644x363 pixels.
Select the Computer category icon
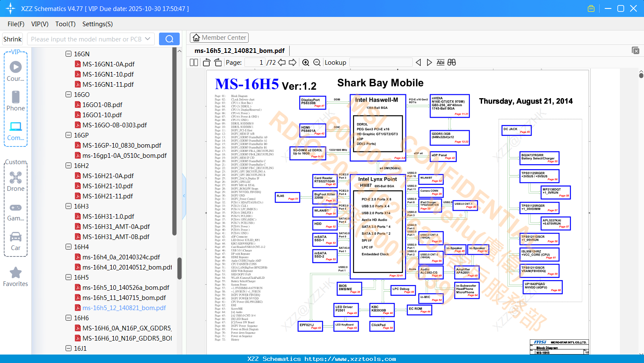(x=16, y=131)
